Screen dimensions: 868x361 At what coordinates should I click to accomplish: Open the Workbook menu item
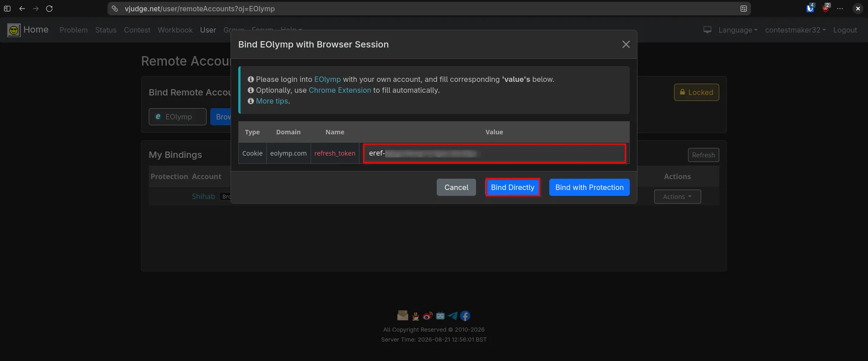(175, 30)
